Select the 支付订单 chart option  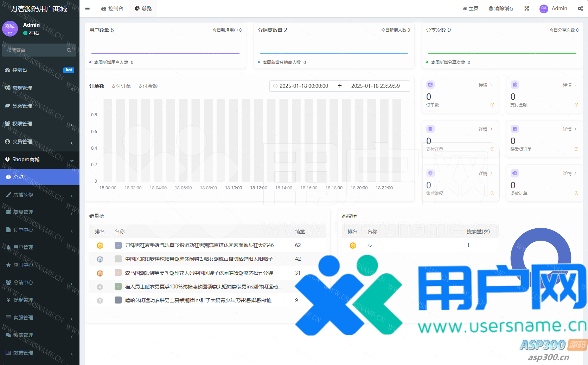pyautogui.click(x=121, y=86)
